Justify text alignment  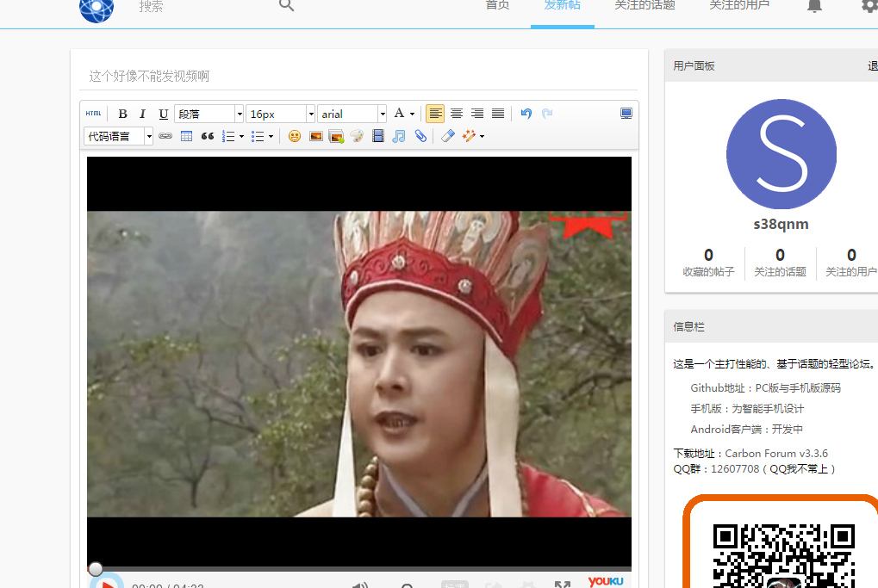click(498, 114)
